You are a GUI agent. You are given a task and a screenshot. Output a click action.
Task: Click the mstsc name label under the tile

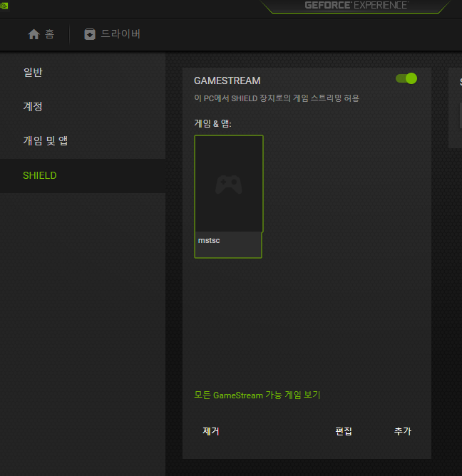tap(209, 240)
